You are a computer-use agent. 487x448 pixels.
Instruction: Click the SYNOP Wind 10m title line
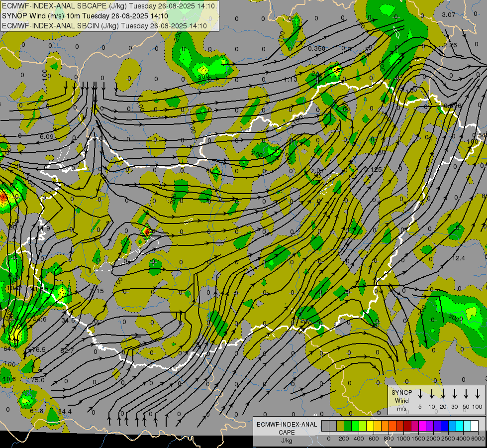[85, 16]
